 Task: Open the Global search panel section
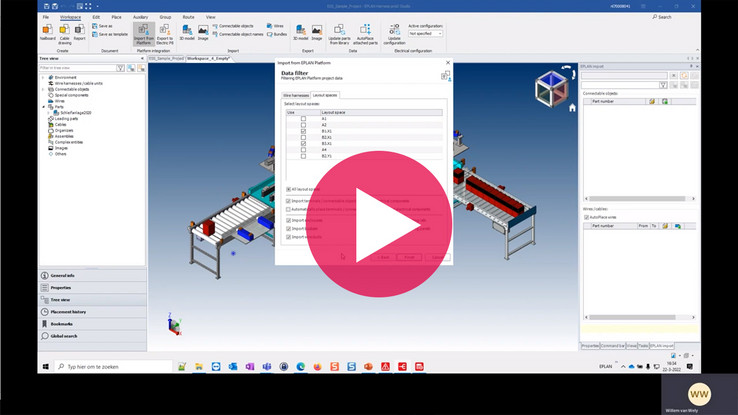(92, 336)
